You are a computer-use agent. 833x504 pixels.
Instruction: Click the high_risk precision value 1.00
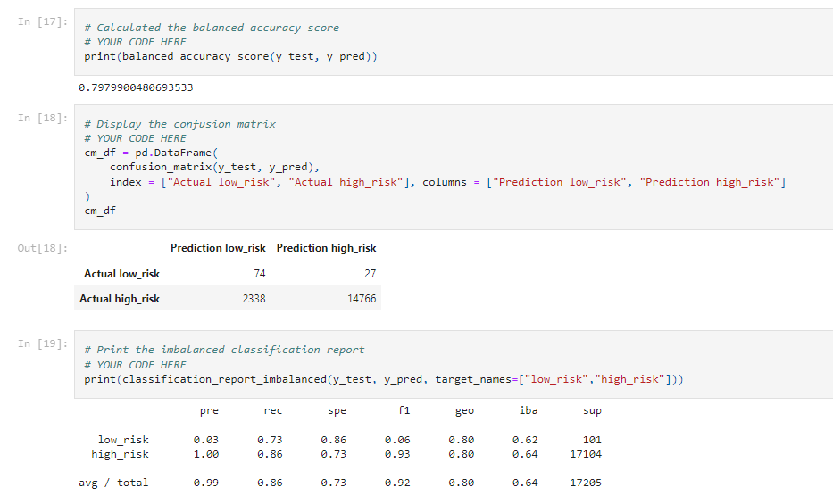[x=206, y=454]
